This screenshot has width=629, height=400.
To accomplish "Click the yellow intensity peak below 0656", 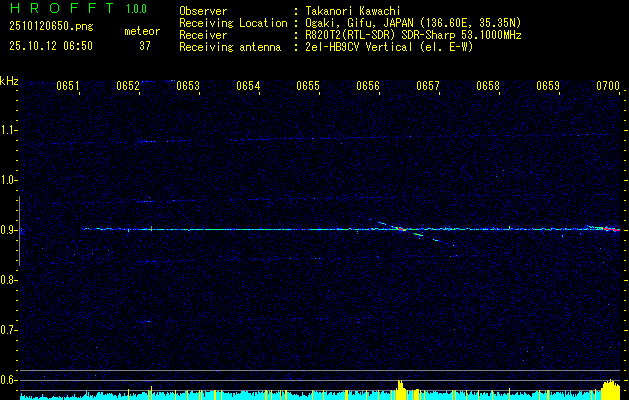I will coord(400,388).
